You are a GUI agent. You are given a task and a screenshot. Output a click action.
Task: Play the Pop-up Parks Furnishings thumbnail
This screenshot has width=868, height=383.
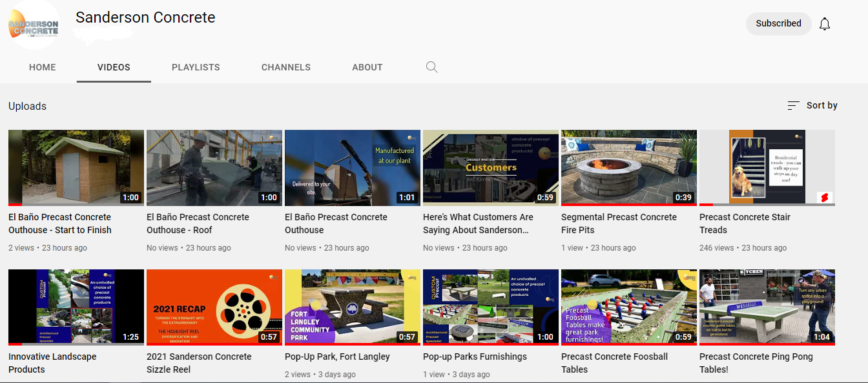click(x=491, y=307)
